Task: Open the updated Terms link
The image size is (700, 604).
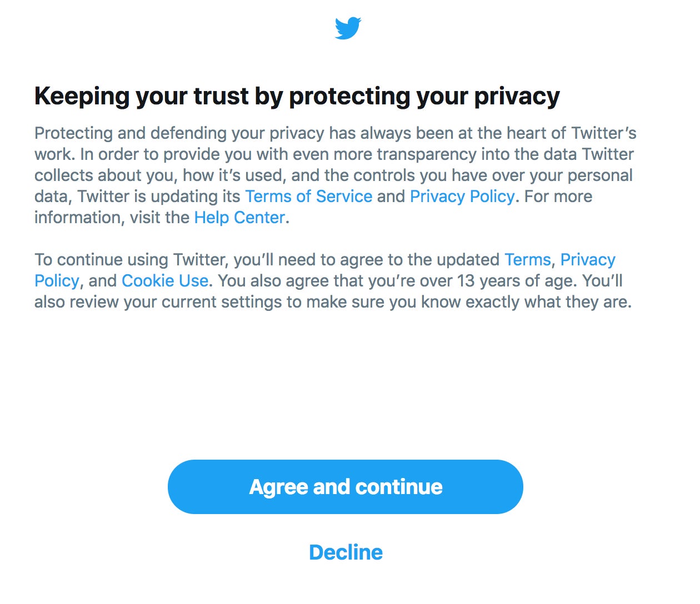Action: tap(527, 260)
